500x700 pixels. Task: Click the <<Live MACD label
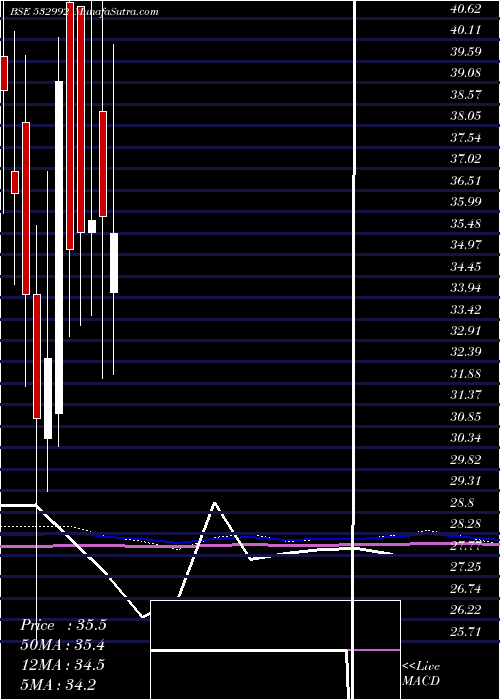point(421,674)
